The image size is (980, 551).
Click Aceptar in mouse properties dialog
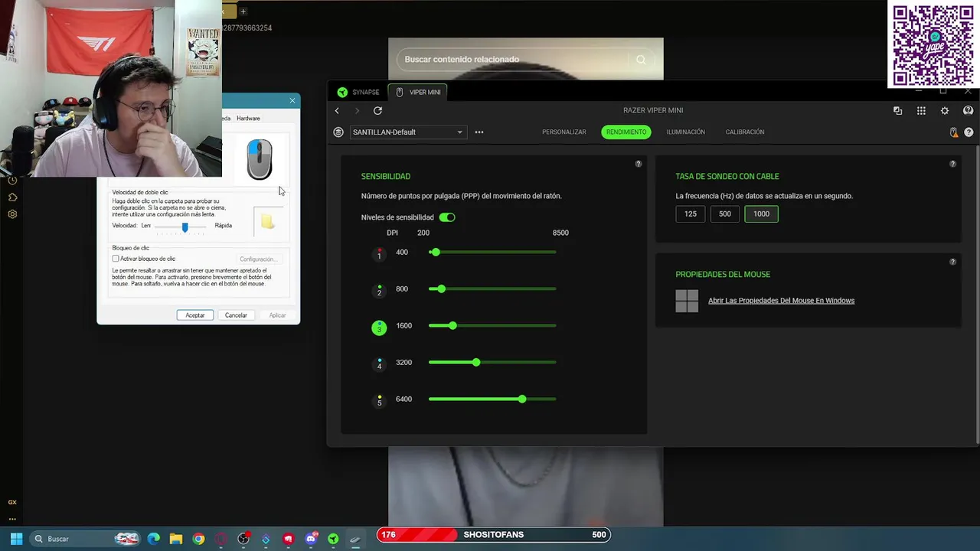tap(195, 315)
